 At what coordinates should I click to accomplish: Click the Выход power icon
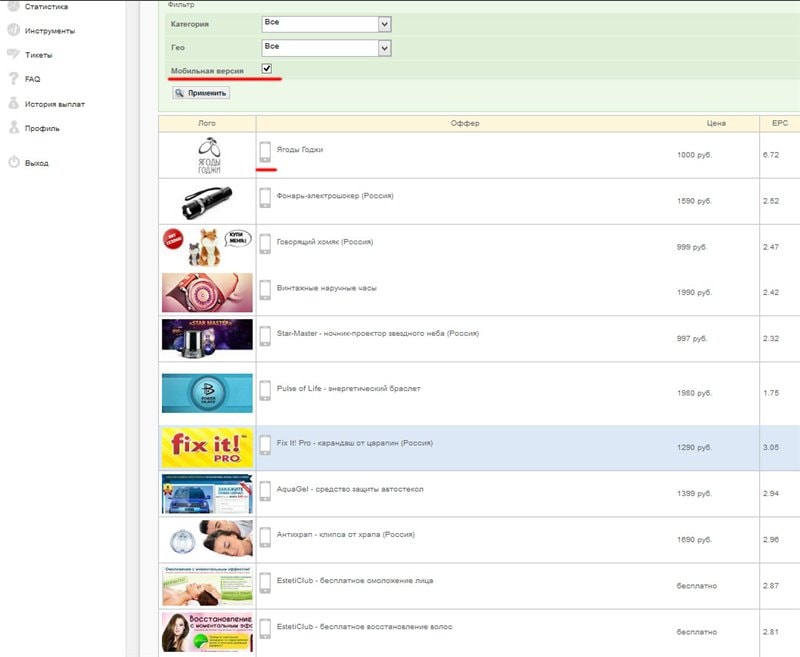click(x=14, y=162)
